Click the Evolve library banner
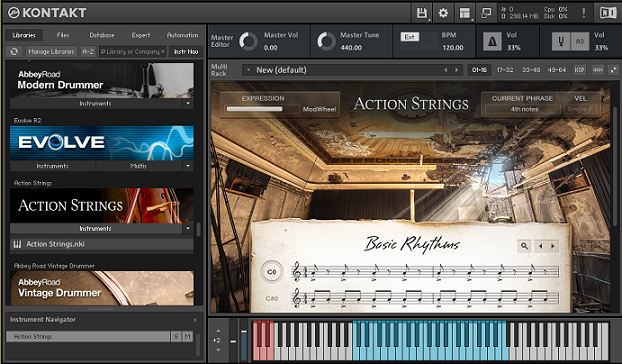Image resolution: width=622 pixels, height=364 pixels. tap(102, 143)
